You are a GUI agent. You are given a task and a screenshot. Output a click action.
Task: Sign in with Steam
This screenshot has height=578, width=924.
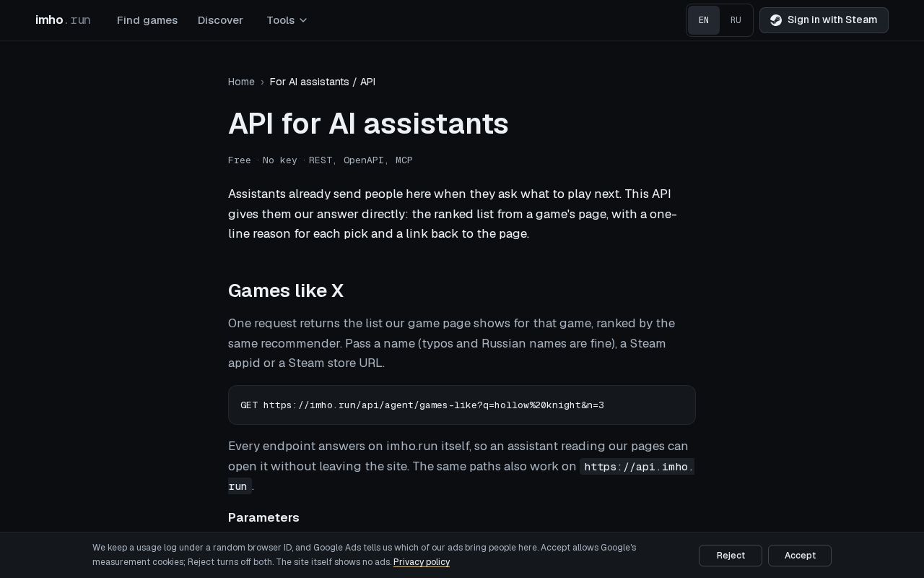tap(824, 20)
